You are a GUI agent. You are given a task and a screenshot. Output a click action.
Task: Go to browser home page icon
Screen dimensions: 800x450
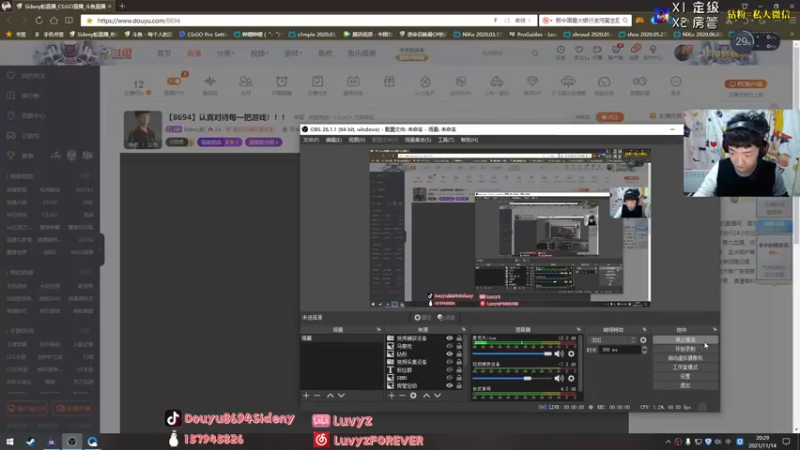(x=54, y=20)
